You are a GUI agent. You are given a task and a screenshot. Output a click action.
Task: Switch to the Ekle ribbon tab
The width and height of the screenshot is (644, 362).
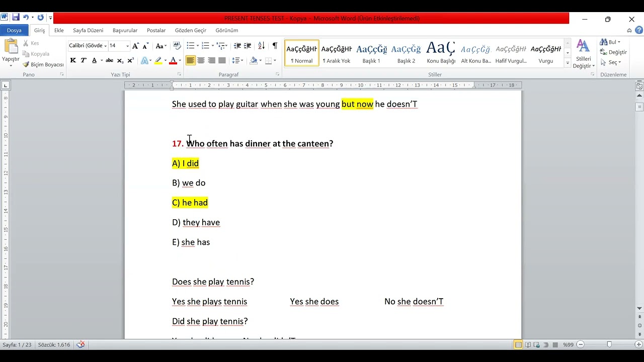click(59, 31)
